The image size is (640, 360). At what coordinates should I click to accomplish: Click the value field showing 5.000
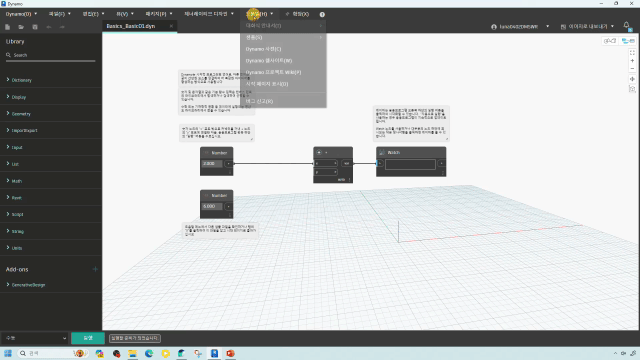point(212,206)
